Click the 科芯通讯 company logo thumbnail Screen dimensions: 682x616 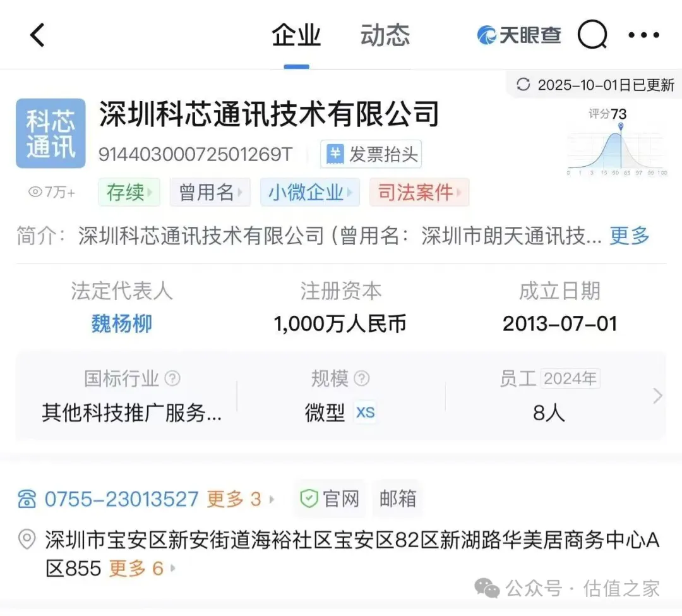click(51, 133)
